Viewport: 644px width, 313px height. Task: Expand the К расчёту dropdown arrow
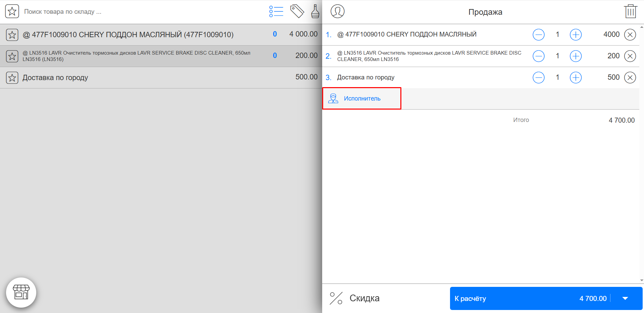click(625, 298)
